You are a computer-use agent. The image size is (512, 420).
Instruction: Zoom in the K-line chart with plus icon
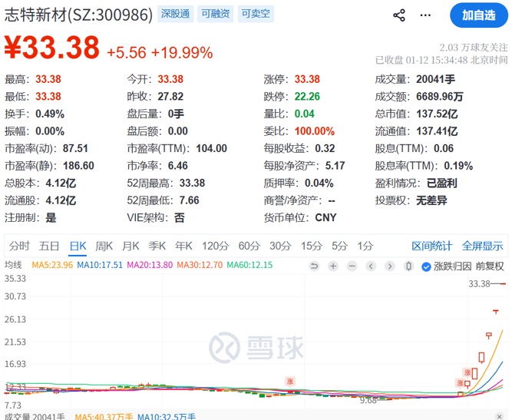[x=333, y=266]
